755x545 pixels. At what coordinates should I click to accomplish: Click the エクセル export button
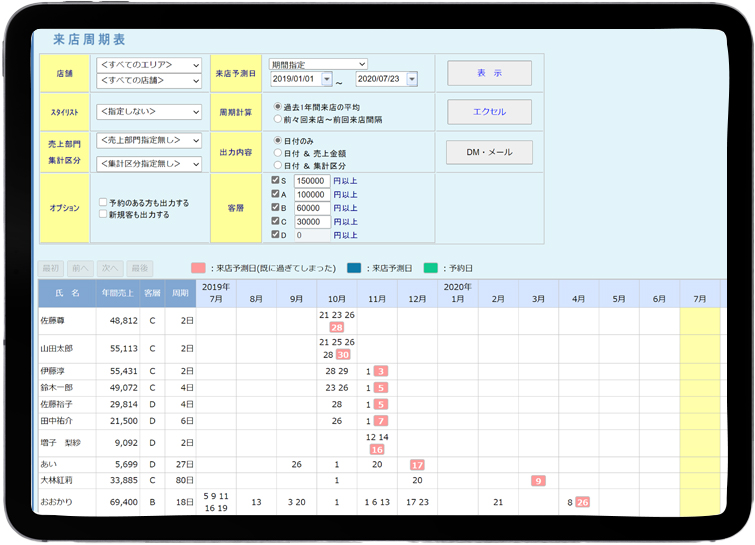(489, 112)
